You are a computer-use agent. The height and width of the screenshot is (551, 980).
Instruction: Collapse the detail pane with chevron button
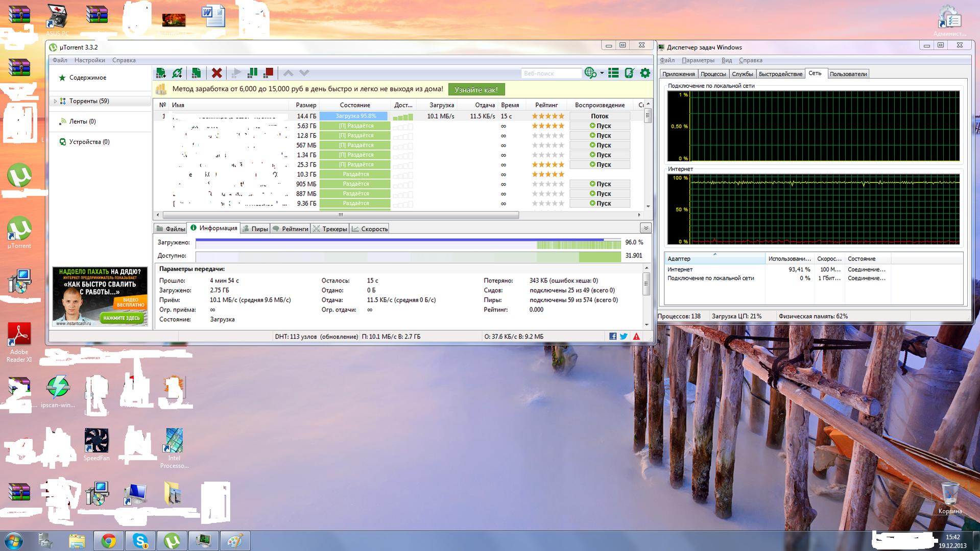(646, 228)
